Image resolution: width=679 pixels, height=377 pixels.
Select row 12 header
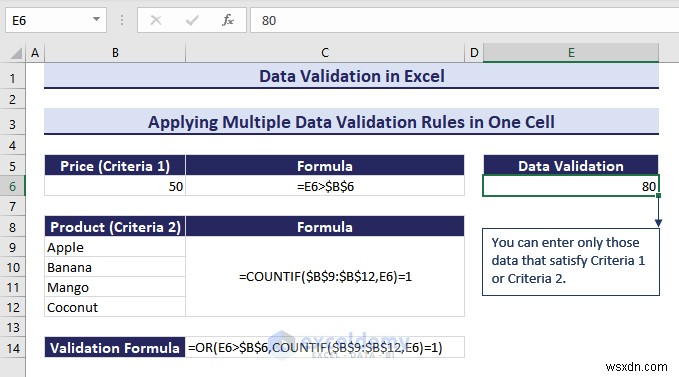pyautogui.click(x=13, y=307)
